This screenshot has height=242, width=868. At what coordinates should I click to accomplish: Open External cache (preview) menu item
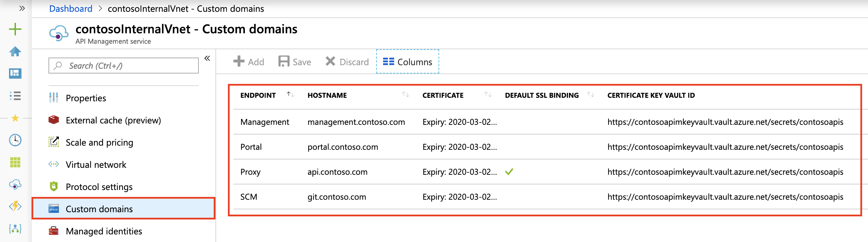[124, 120]
